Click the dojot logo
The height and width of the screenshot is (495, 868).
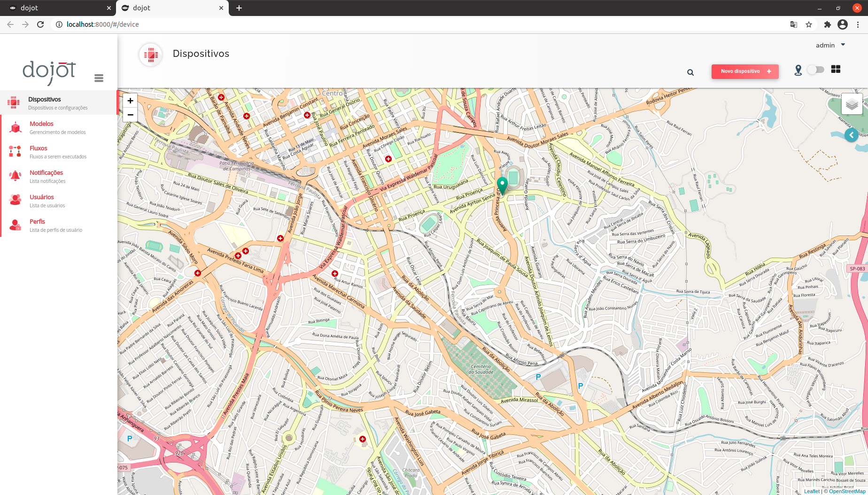pyautogui.click(x=49, y=72)
